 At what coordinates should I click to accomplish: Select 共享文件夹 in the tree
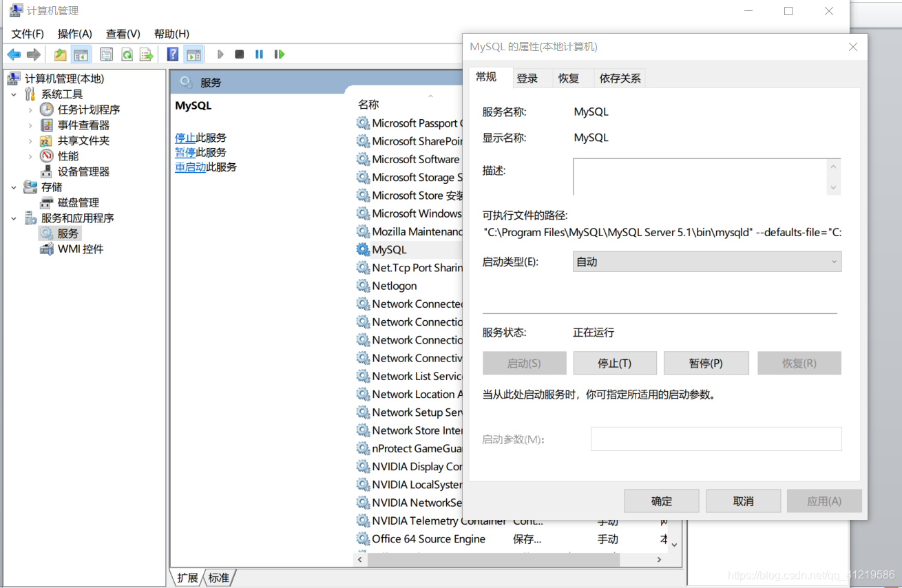83,140
